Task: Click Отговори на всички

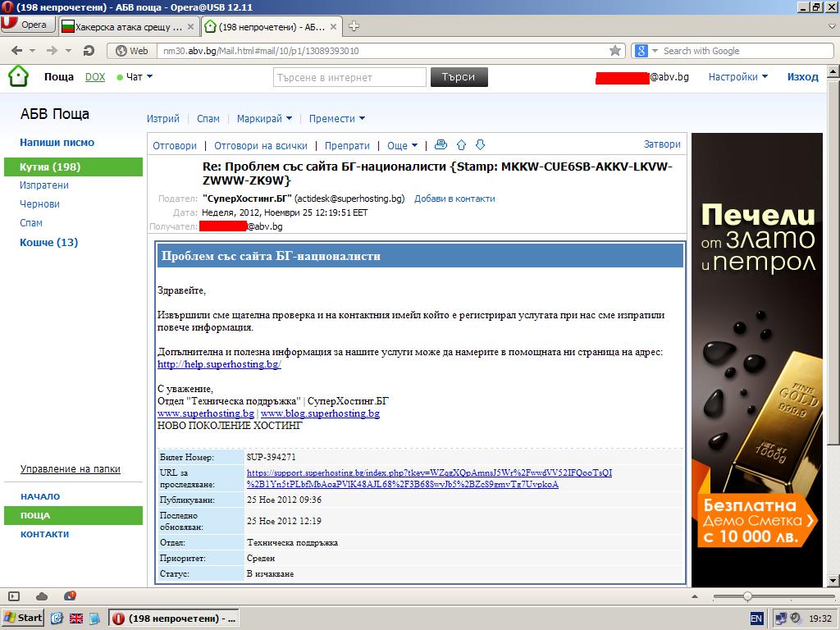Action: [261, 145]
